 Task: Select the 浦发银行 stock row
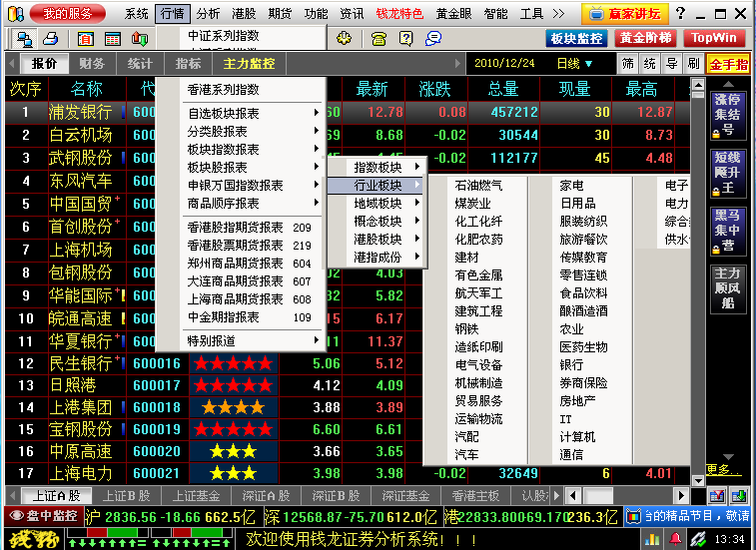348,113
